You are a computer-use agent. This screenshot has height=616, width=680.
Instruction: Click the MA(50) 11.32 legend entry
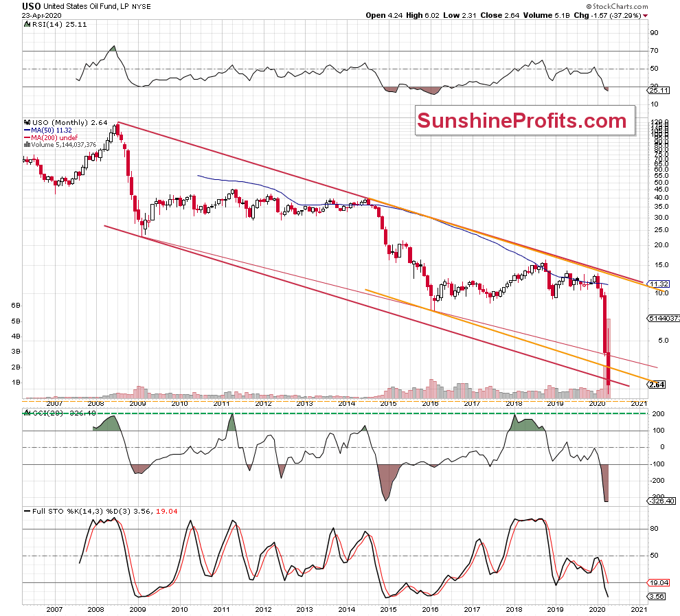52,130
